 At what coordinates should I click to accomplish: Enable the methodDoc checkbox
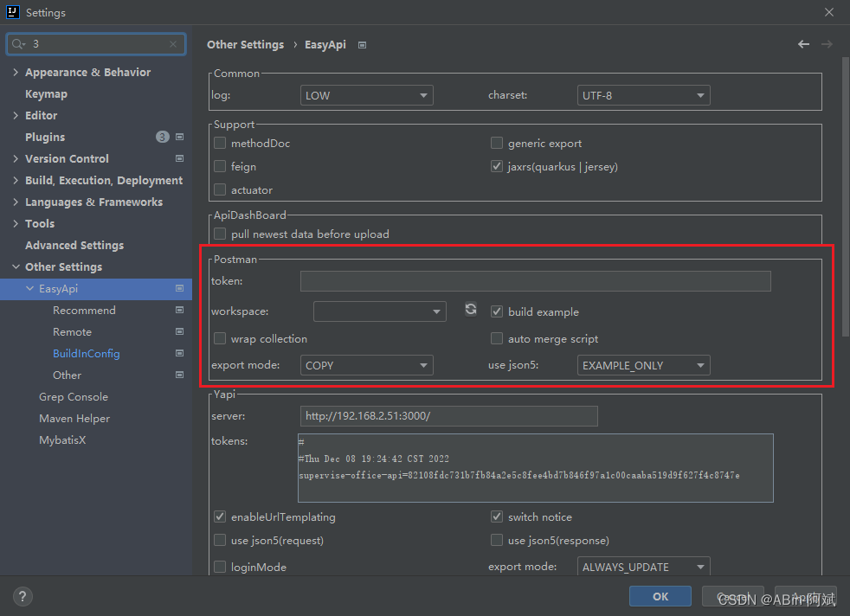tap(220, 144)
